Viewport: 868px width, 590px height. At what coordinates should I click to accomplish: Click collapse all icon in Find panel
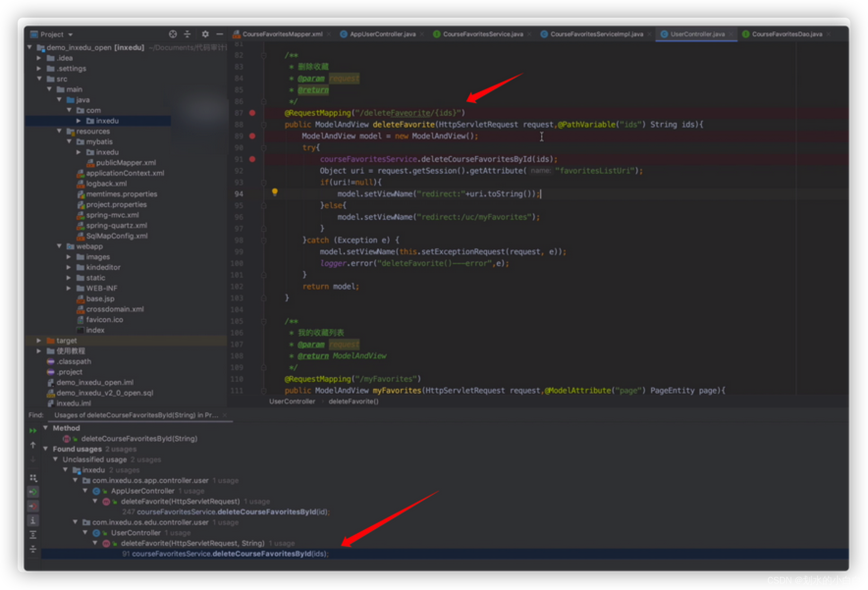point(33,549)
